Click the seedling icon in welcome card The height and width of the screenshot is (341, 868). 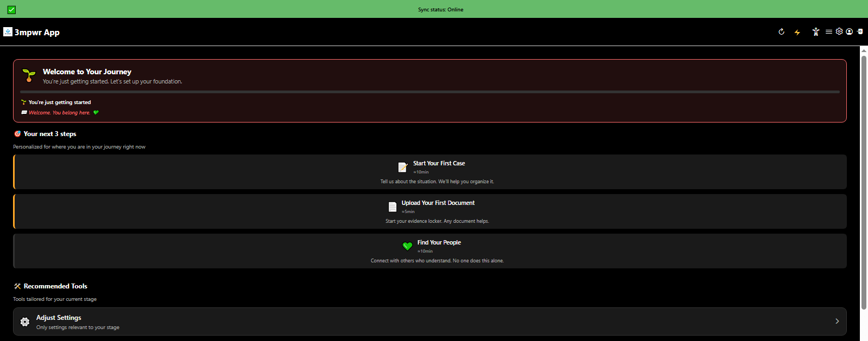point(29,75)
